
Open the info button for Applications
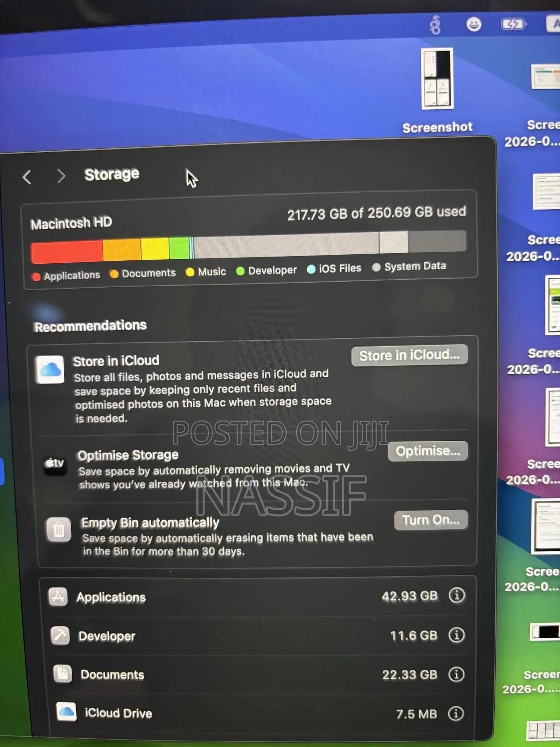pyautogui.click(x=457, y=595)
